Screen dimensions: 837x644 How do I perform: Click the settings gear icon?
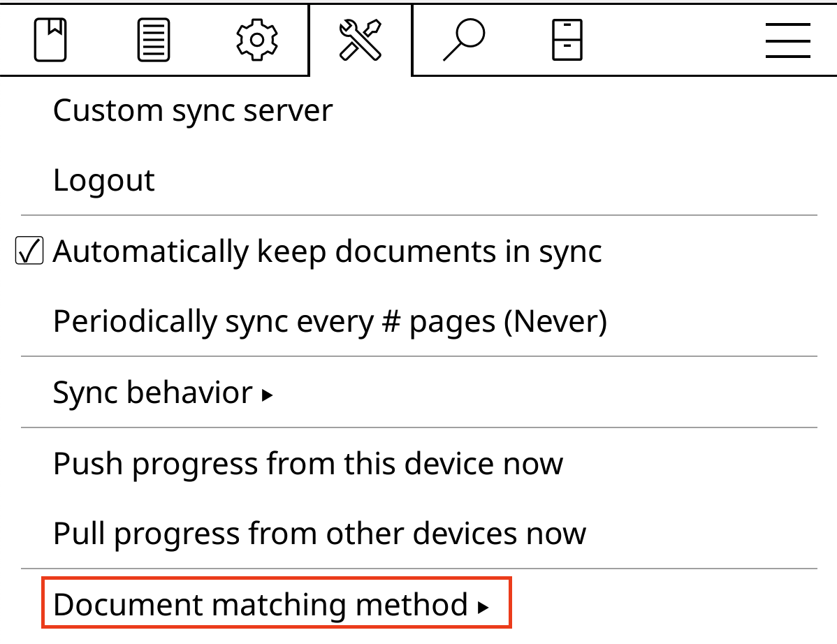256,40
